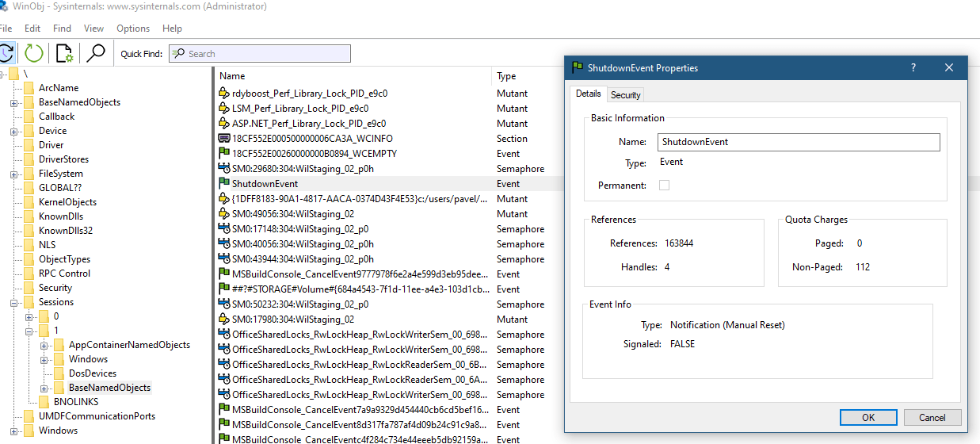Click the icon beside ASP.NET_Perf_Library_Lock_PID_e9c0
The image size is (980, 444).
224,124
